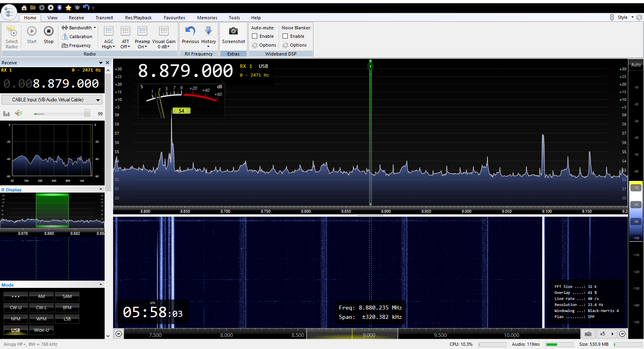This screenshot has width=644, height=349.
Task: Click the more modes ellipsis button
Action: (x=16, y=296)
